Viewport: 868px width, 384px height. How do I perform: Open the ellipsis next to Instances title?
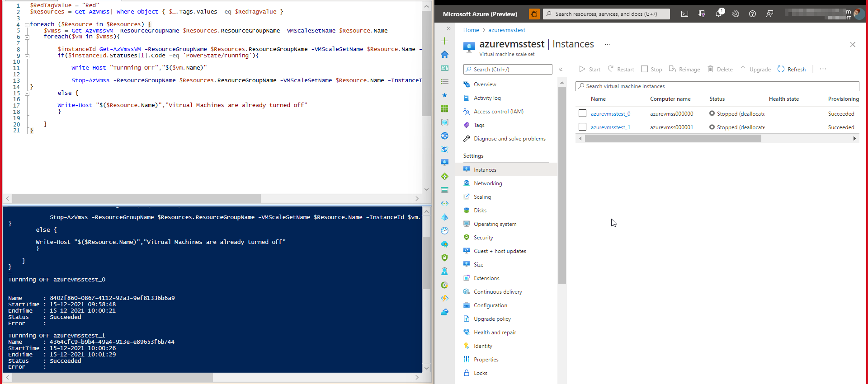pyautogui.click(x=607, y=44)
